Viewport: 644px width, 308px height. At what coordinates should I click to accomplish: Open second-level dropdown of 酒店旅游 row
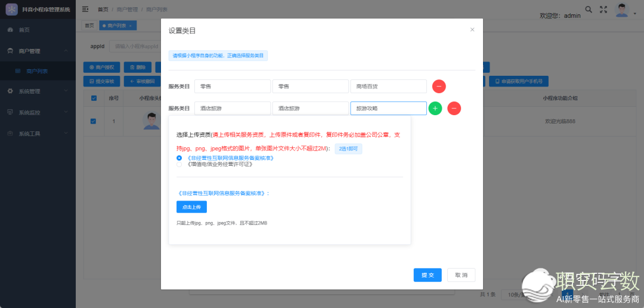tap(311, 109)
